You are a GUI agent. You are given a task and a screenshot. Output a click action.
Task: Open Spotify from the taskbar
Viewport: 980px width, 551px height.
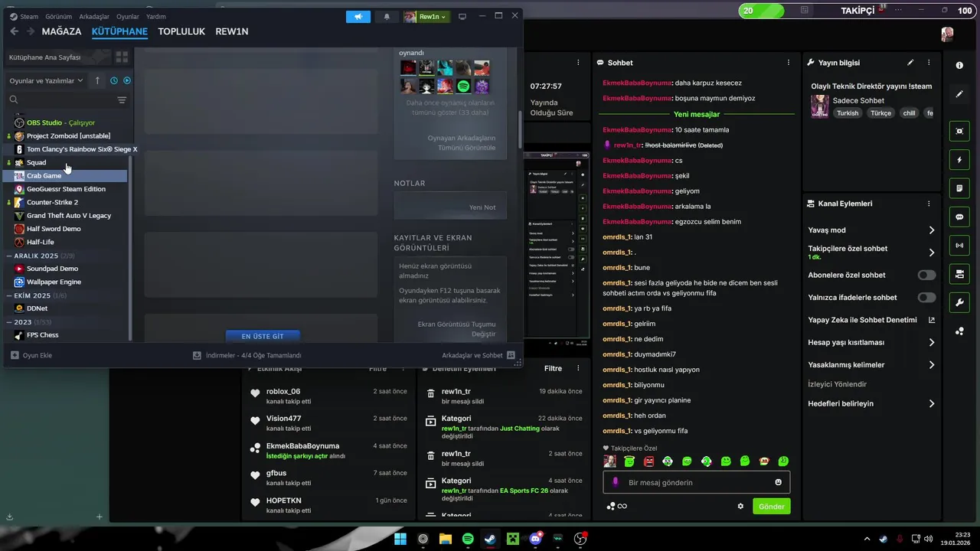[468, 539]
